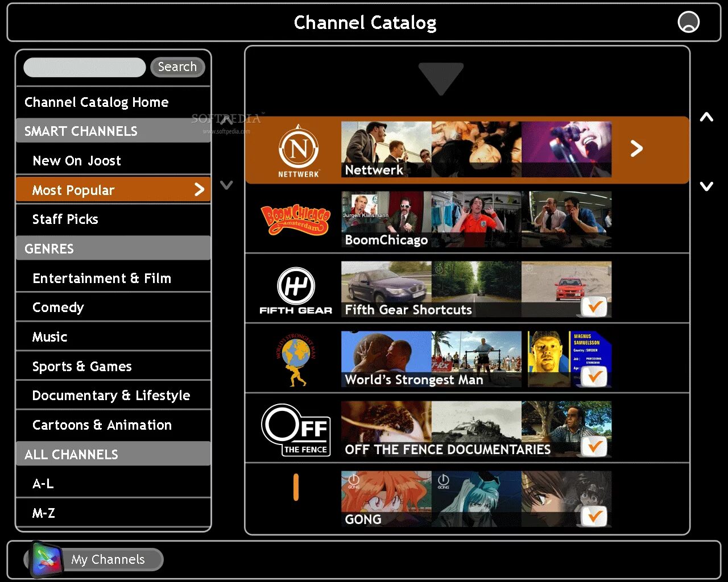
Task: Click the sidebar up chevron near Smart Channels
Action: [226, 120]
